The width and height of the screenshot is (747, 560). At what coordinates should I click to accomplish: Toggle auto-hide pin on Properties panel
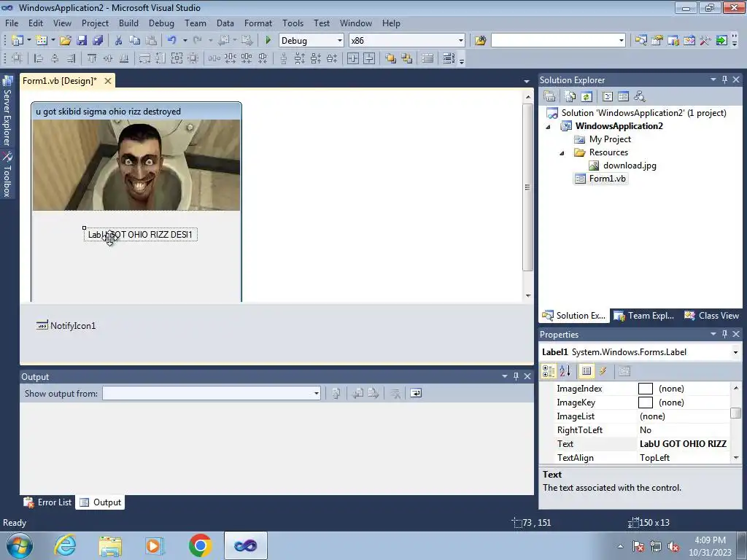(x=724, y=334)
